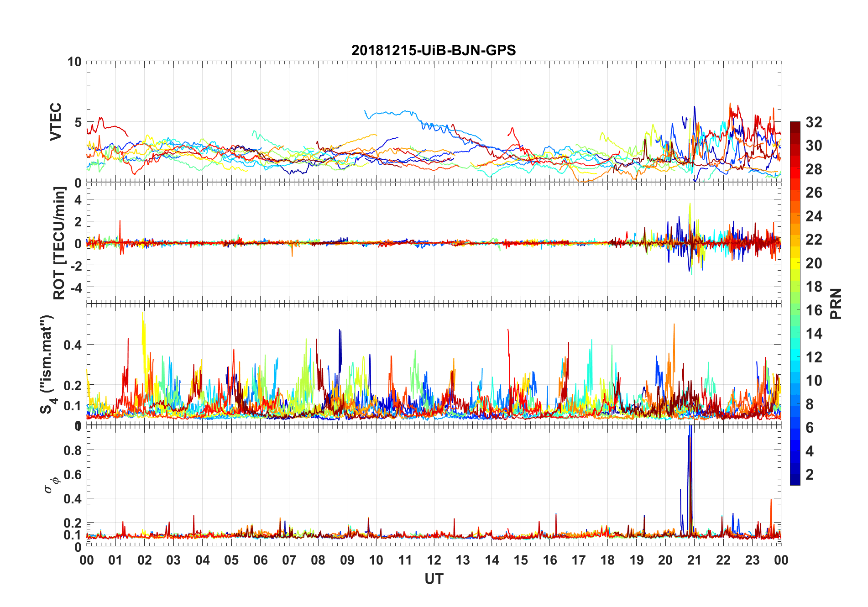Click the "32" label on the PRN colorbar
This screenshot has width=868, height=607.
pyautogui.click(x=814, y=122)
